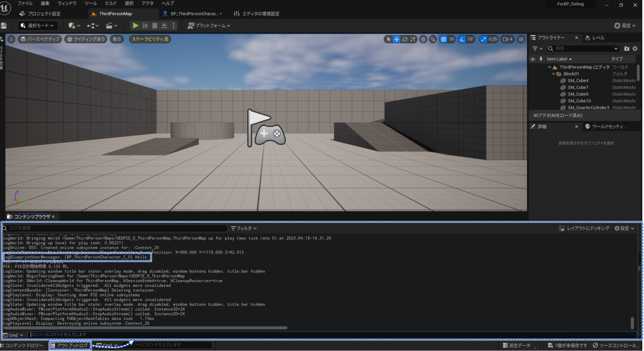Toggle scale snapping
This screenshot has width=644, height=351.
tap(483, 39)
